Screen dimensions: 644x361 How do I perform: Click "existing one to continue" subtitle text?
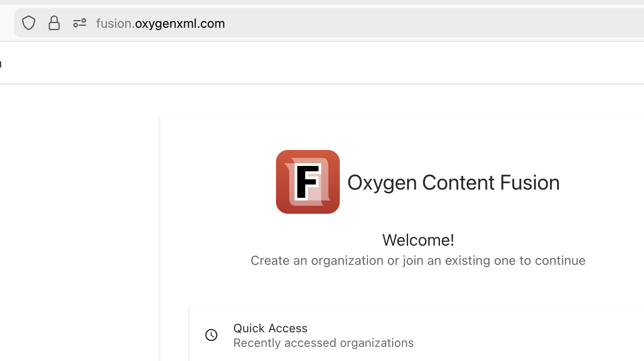click(x=515, y=260)
